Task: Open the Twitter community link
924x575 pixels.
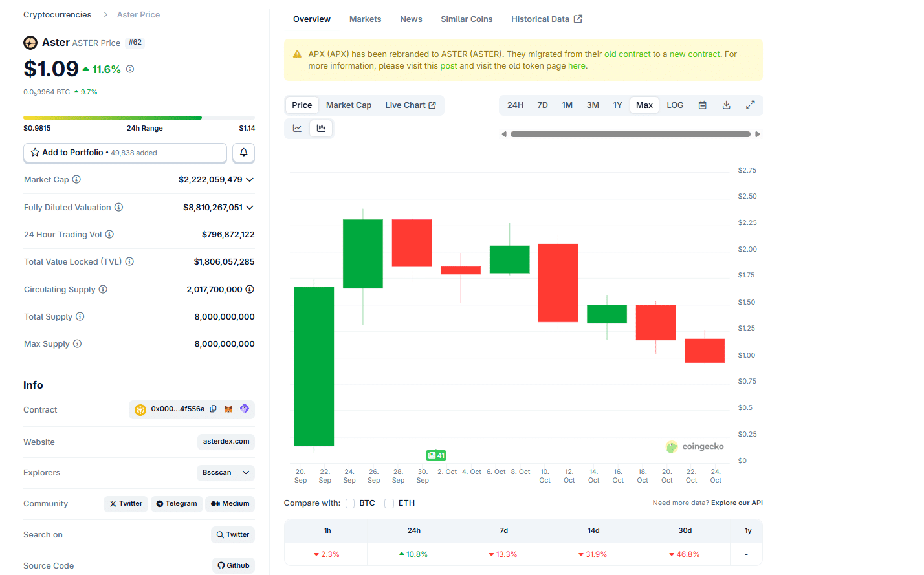Action: pyautogui.click(x=126, y=504)
